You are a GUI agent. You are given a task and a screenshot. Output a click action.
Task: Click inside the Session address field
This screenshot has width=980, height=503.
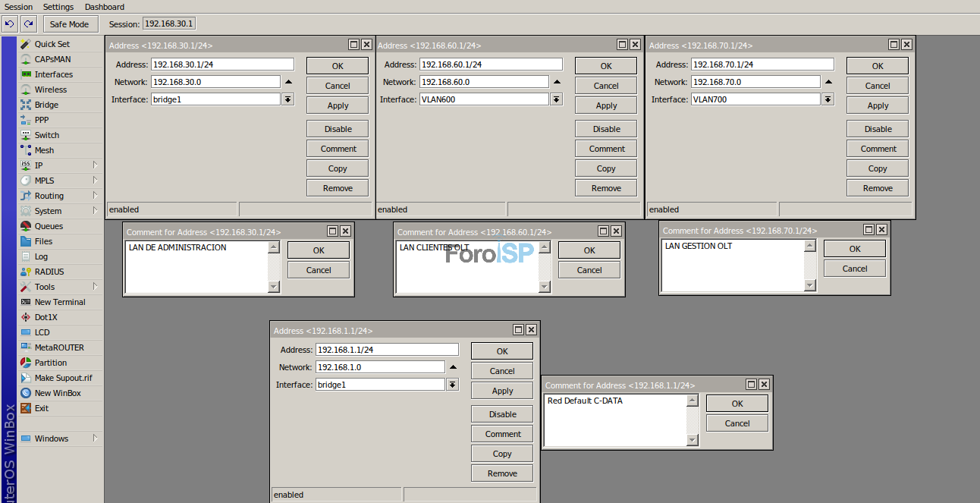click(x=168, y=23)
